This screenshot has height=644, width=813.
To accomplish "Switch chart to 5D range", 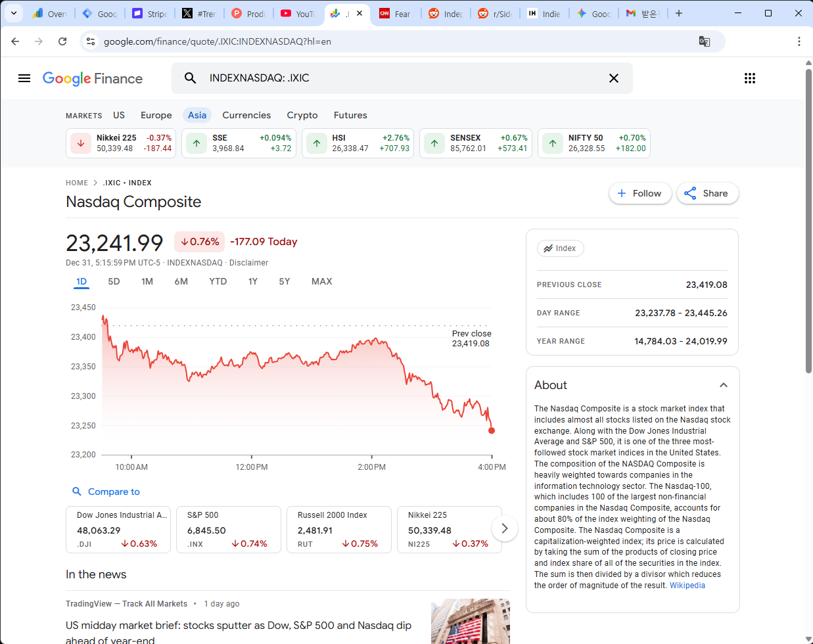I will coord(114,281).
